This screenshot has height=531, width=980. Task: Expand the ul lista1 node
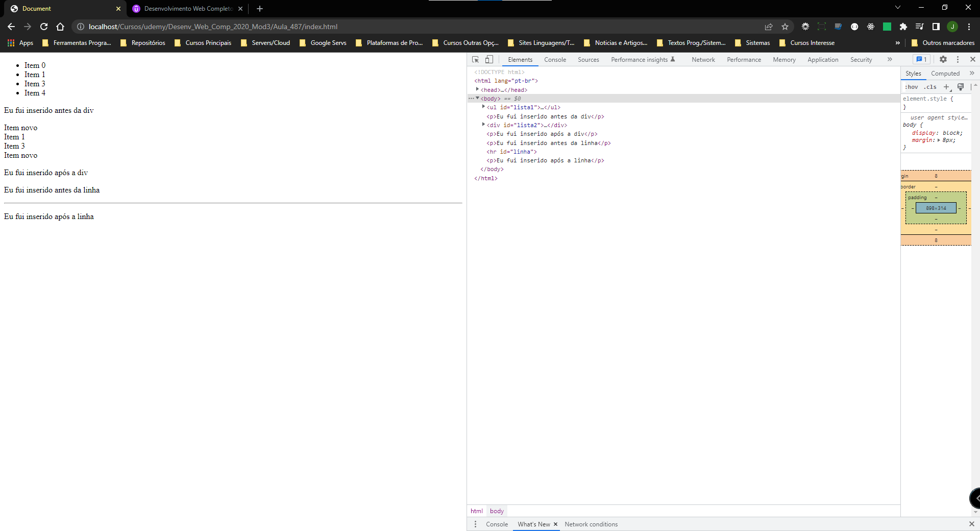click(x=483, y=107)
